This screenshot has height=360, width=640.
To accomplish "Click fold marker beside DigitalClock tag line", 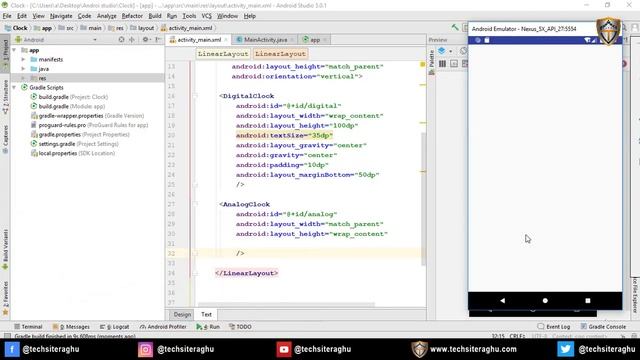I will coord(195,96).
